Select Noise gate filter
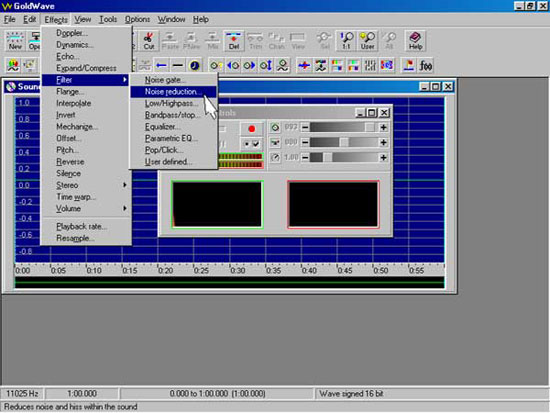Image resolution: width=550 pixels, height=413 pixels. (x=173, y=80)
